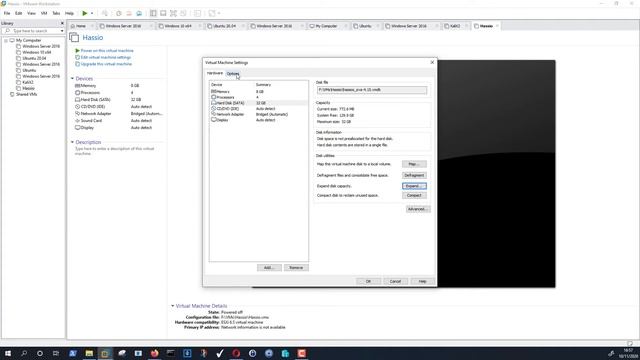This screenshot has width=640, height=360.
Task: Select Hassio in library tree
Action: (x=28, y=88)
